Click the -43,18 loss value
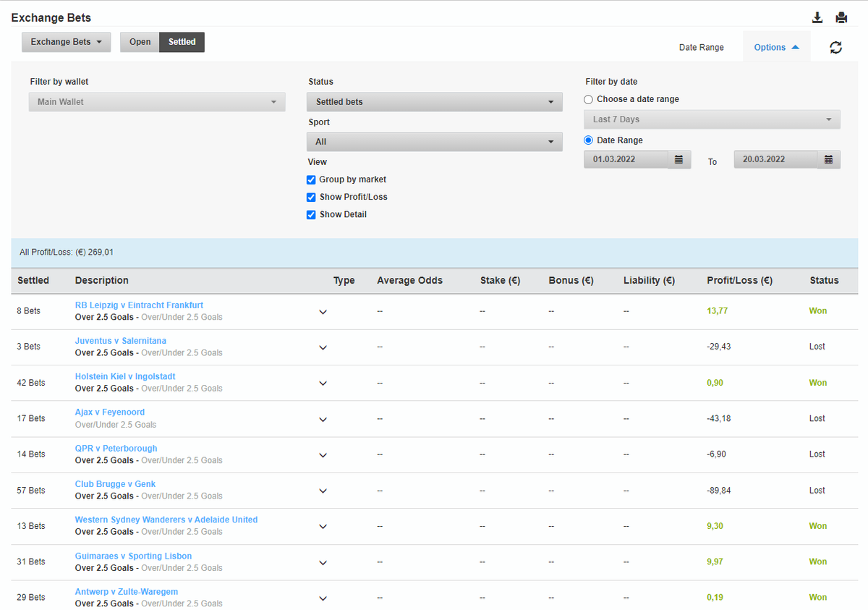 [x=719, y=419]
